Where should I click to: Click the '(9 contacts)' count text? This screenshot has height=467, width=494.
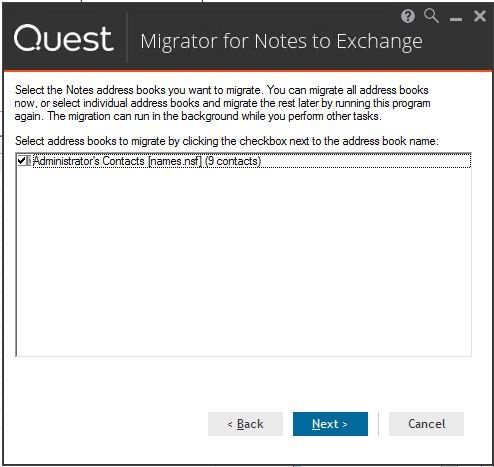[233, 161]
